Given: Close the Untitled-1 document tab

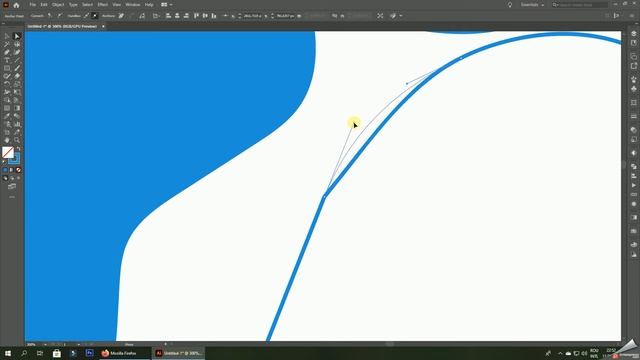Looking at the screenshot, I should click(x=103, y=27).
